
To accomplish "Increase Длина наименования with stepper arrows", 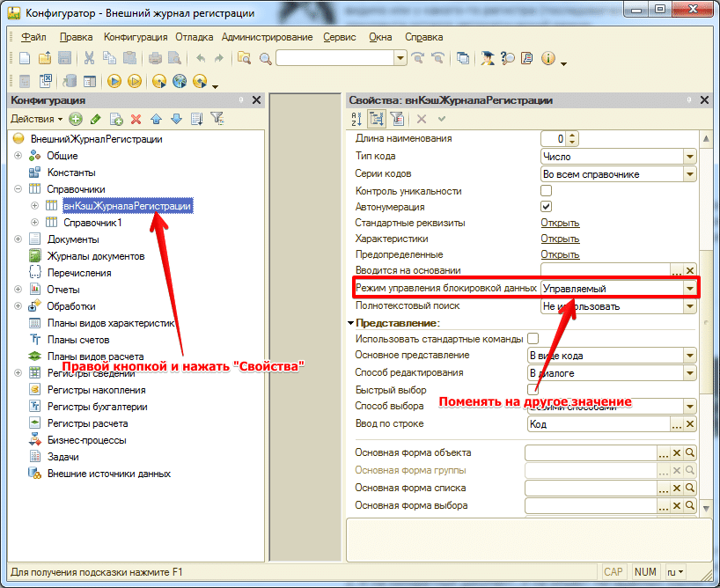I will [x=573, y=136].
